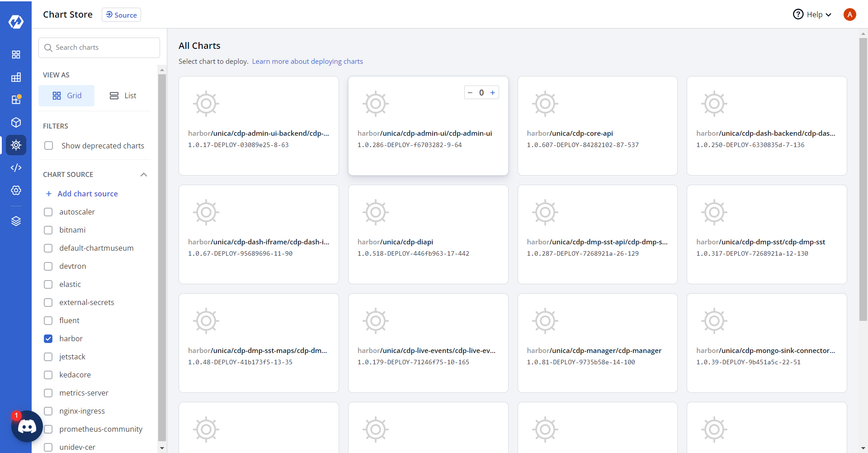This screenshot has width=868, height=453.
Task: Click the Source button
Action: point(121,15)
